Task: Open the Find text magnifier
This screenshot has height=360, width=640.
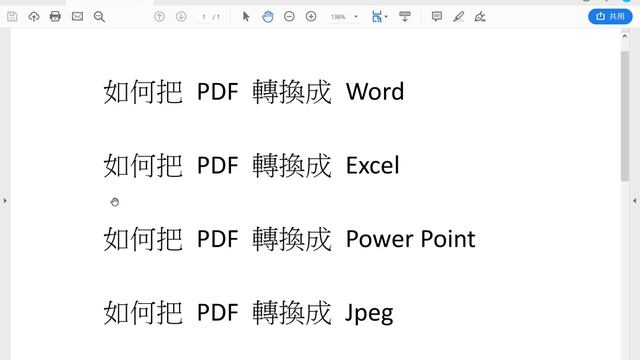Action: coord(99,17)
